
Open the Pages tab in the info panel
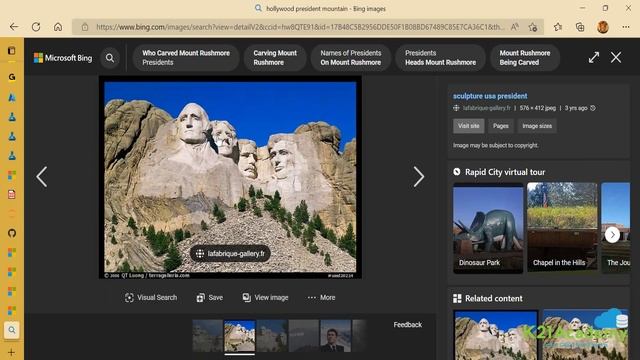coord(501,126)
